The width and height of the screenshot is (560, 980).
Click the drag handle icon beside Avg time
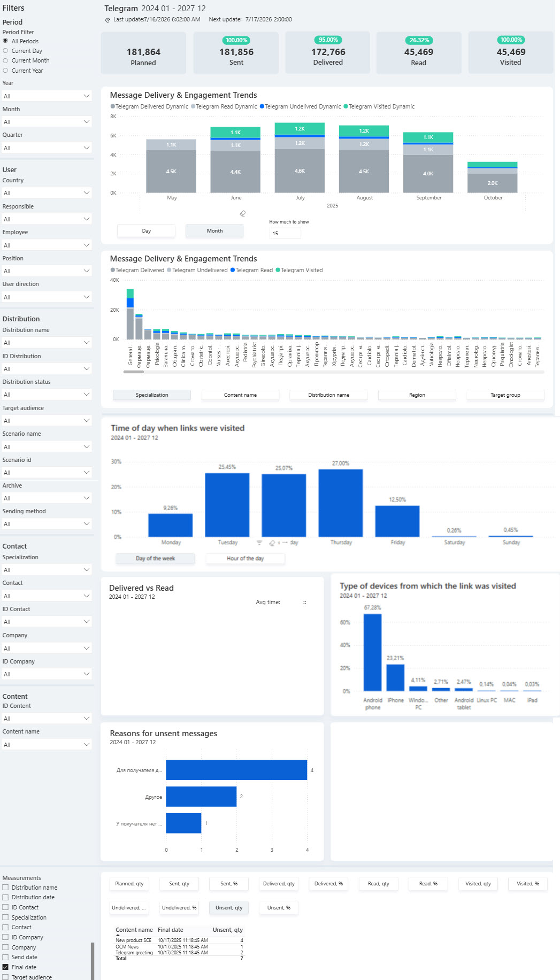pos(305,603)
